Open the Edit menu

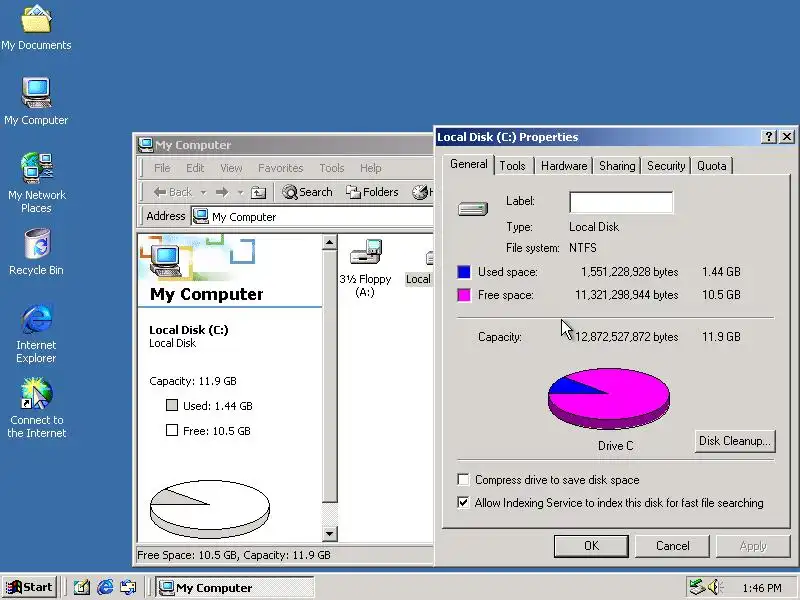coord(195,168)
